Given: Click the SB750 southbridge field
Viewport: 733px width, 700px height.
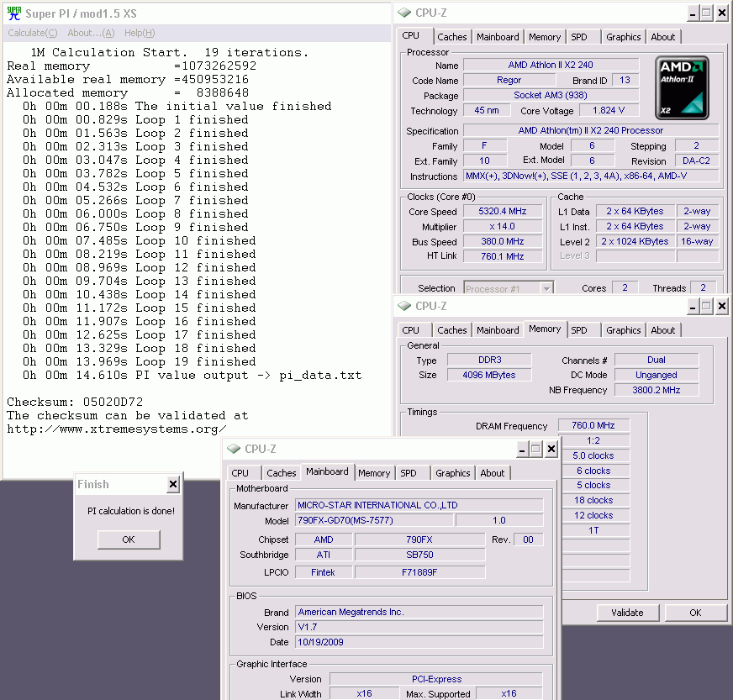Looking at the screenshot, I should 419,555.
